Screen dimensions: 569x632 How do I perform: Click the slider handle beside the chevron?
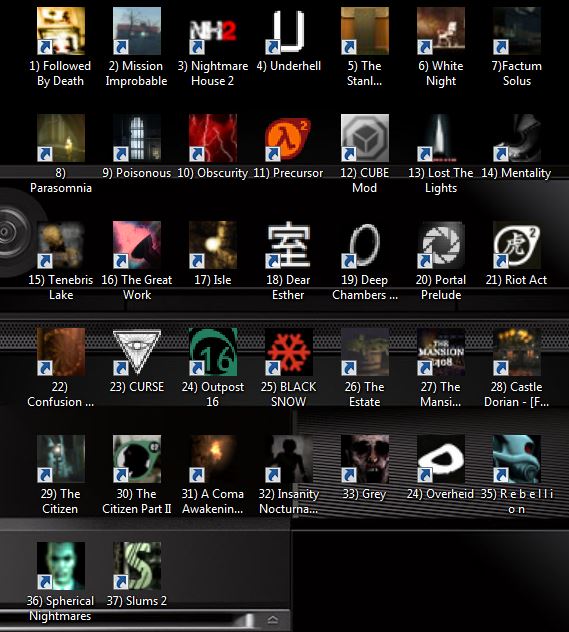249,620
